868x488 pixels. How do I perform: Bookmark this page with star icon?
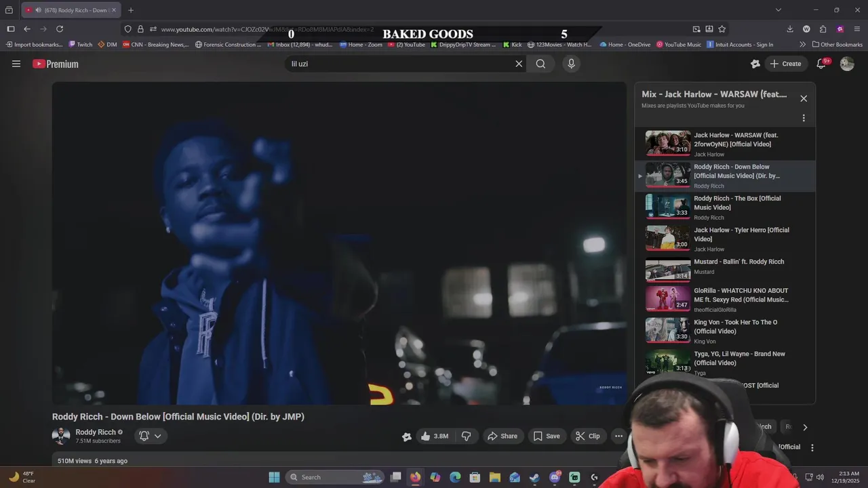point(722,29)
